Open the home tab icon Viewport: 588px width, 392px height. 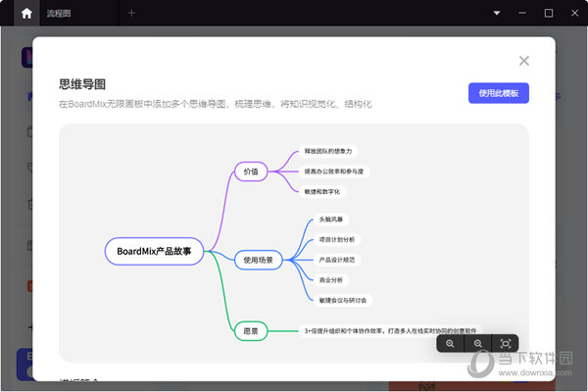(x=26, y=13)
